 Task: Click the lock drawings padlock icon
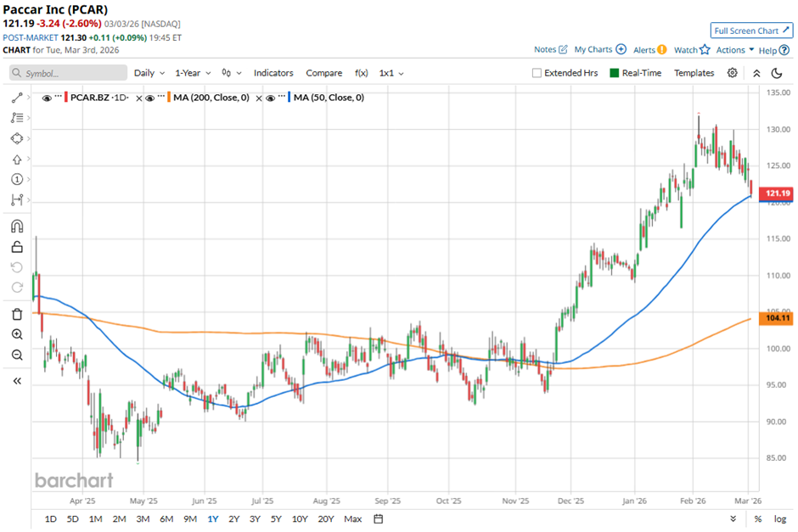pos(16,247)
